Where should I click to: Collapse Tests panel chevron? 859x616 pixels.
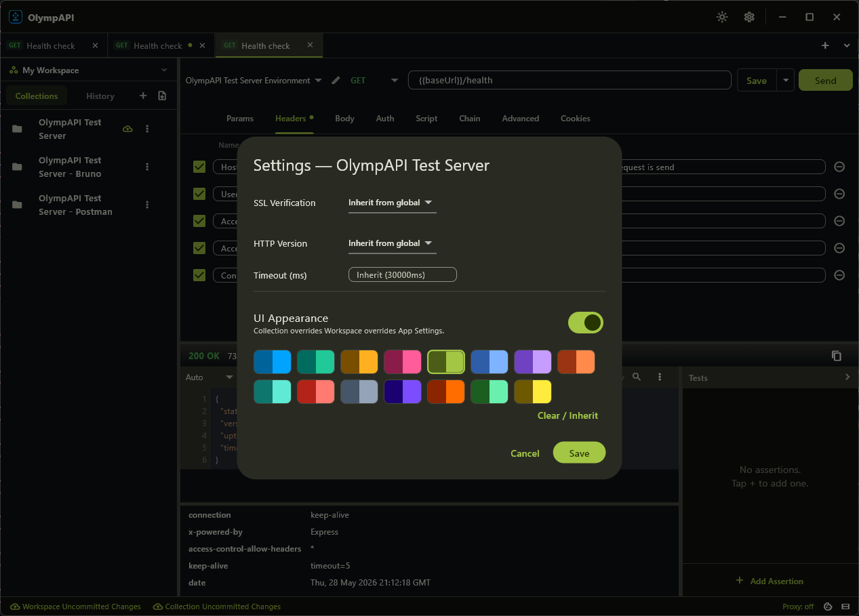click(x=847, y=377)
